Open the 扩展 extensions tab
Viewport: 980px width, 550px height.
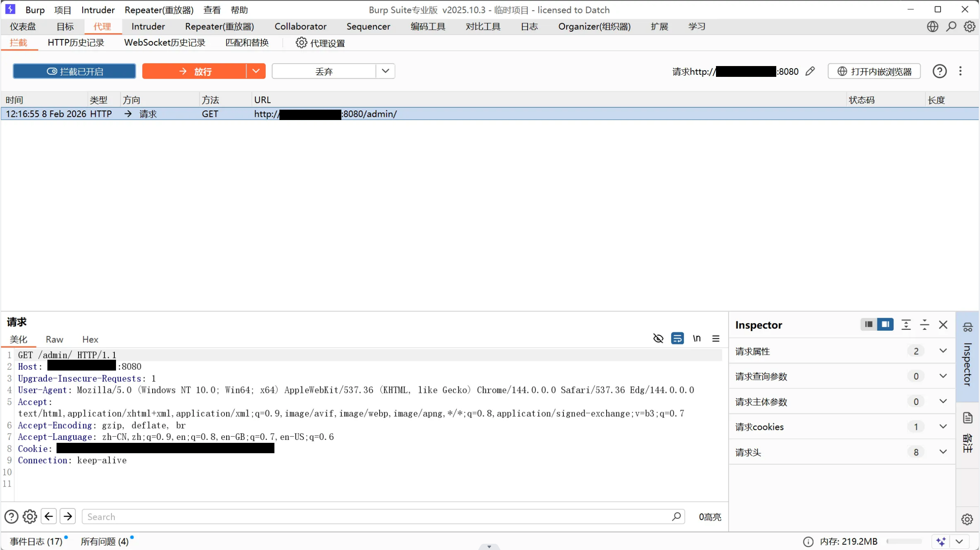(x=659, y=27)
